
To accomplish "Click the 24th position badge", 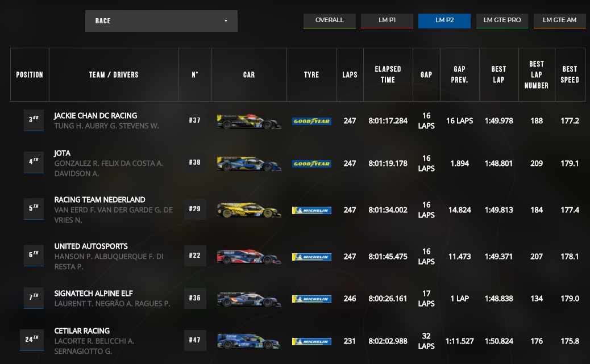I will point(32,340).
